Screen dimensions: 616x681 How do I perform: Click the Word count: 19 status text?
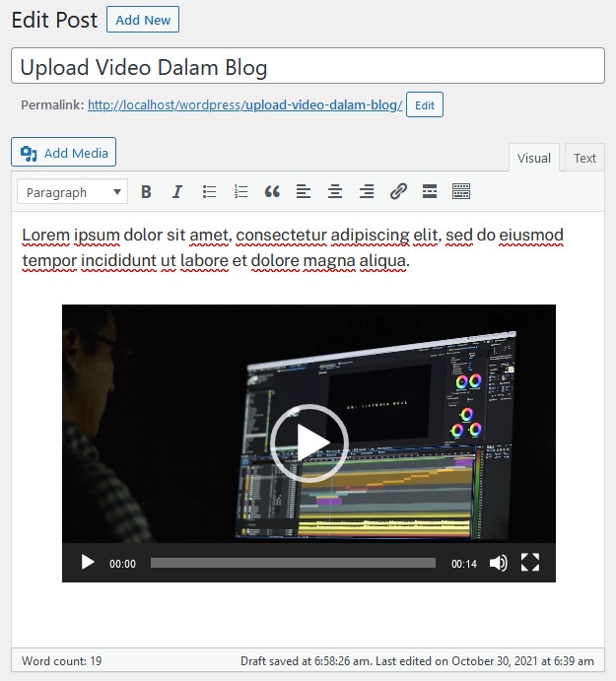62,661
